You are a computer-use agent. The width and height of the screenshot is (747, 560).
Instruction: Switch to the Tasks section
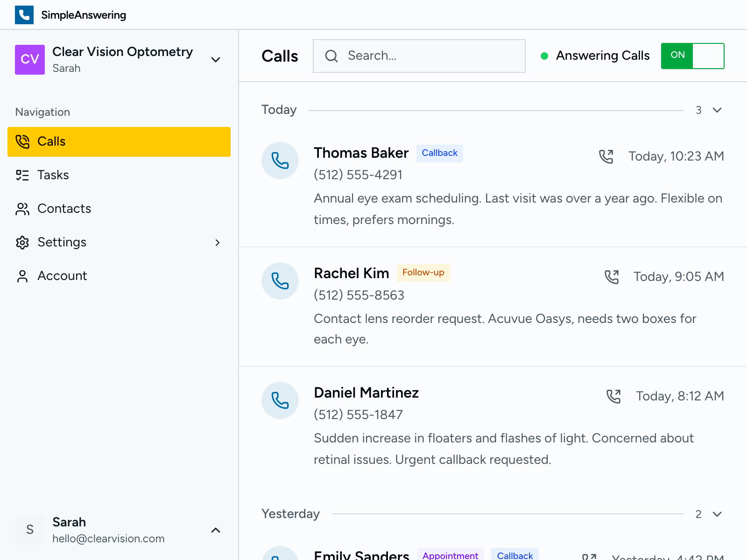coord(53,175)
